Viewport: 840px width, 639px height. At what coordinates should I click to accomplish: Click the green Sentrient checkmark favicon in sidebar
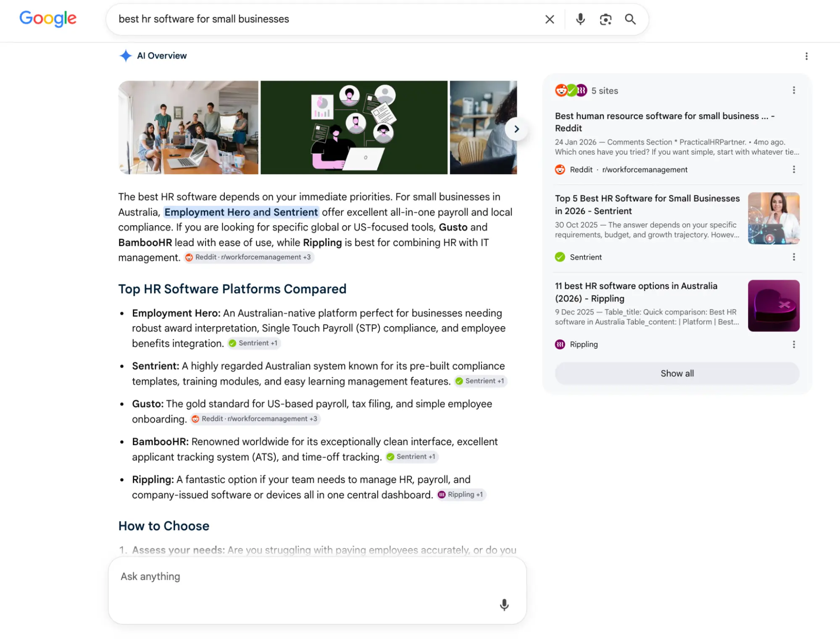click(x=560, y=257)
